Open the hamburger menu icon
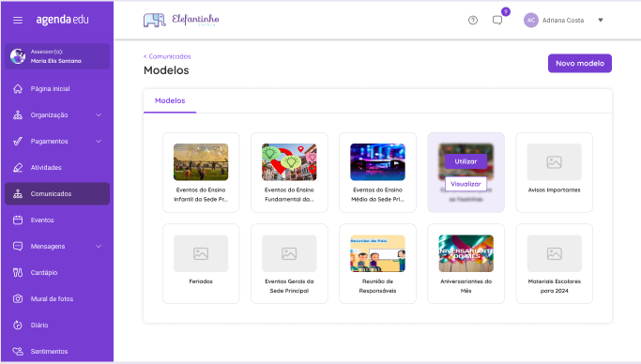 pos(18,20)
